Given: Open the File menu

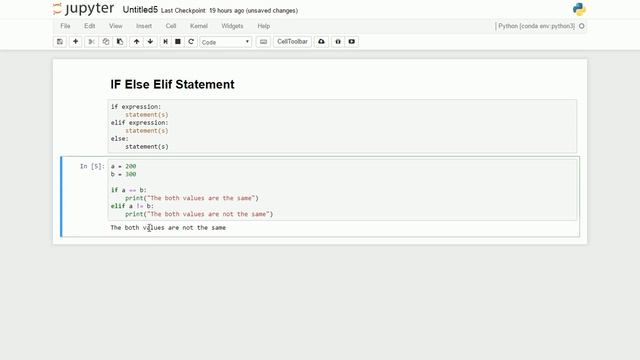Looking at the screenshot, I should (65, 26).
